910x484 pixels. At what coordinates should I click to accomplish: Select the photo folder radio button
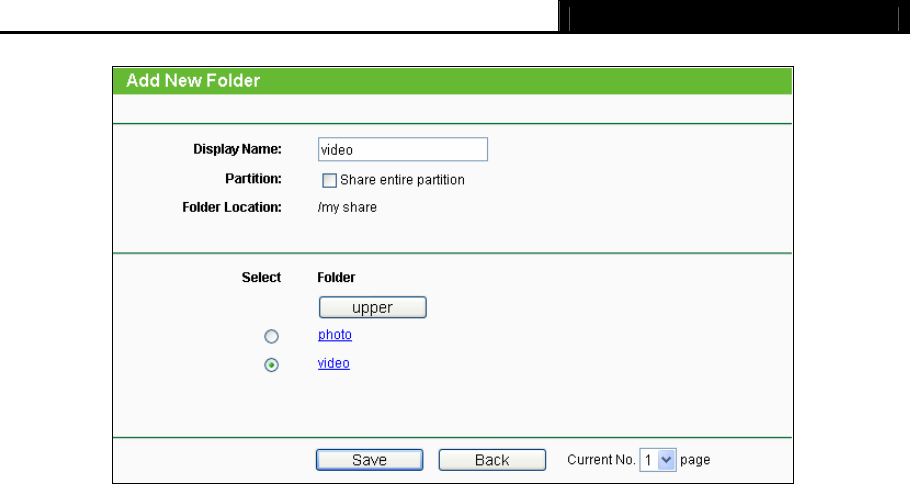point(271,337)
